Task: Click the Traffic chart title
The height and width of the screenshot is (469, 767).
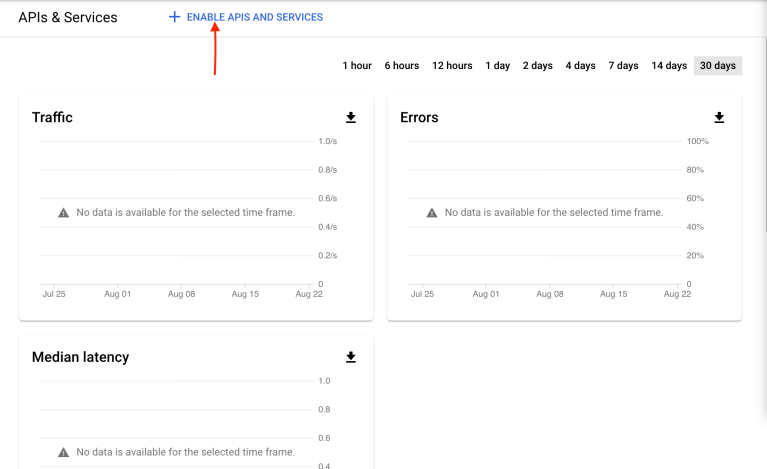Action: [52, 117]
